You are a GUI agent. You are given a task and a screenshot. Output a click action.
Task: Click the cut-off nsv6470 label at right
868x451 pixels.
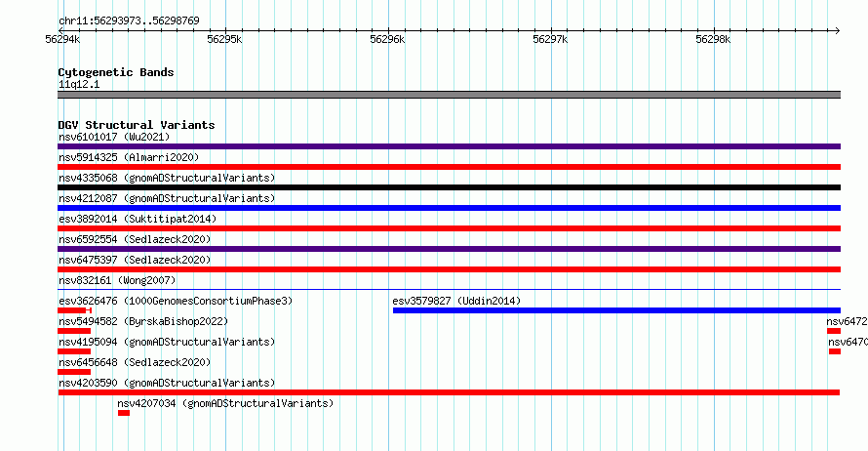point(848,342)
